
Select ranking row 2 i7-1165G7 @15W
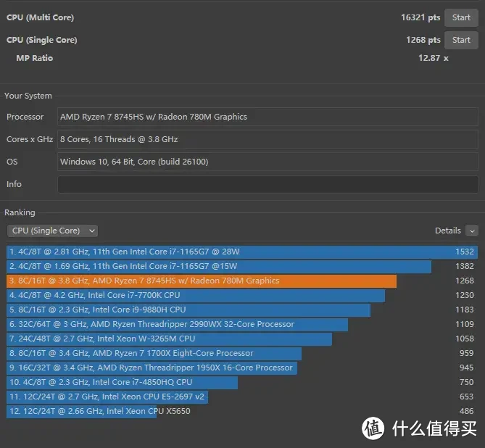[x=242, y=266]
